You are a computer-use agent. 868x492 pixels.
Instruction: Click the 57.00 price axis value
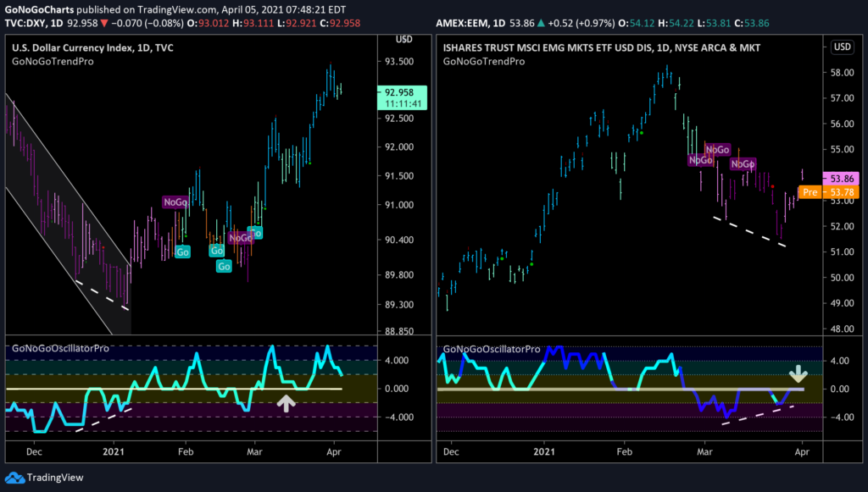tap(842, 98)
